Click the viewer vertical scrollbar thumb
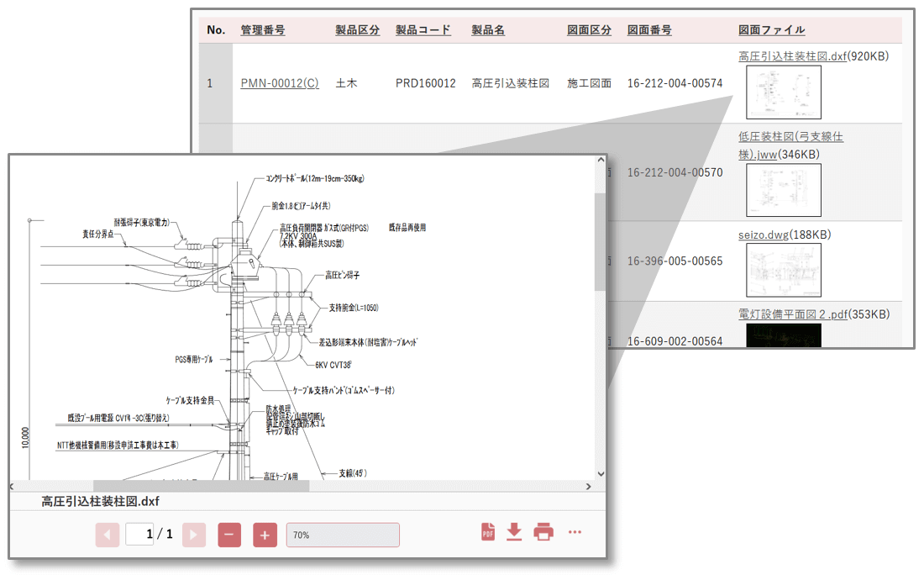The width and height of the screenshot is (924, 580). 600,242
